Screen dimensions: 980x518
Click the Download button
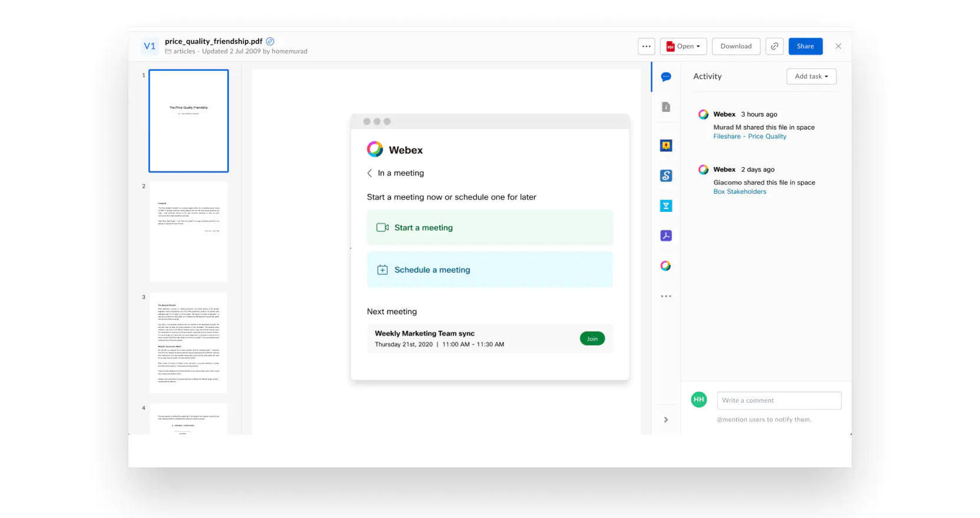736,46
